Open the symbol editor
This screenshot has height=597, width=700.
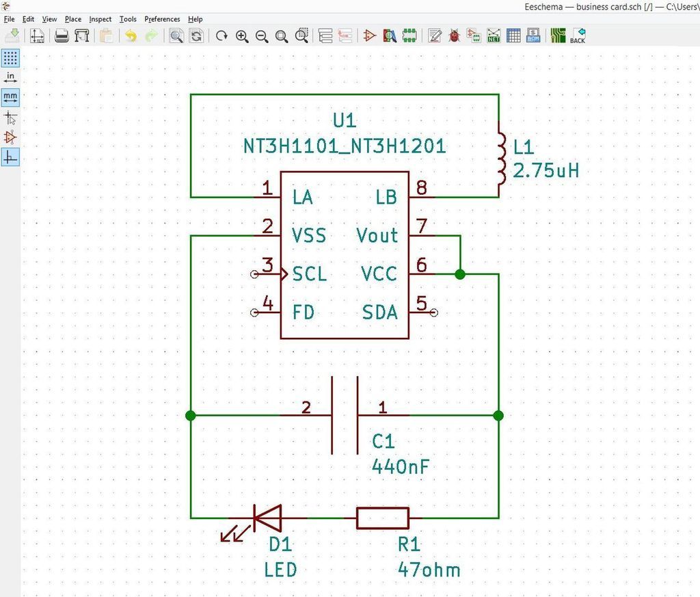point(370,36)
